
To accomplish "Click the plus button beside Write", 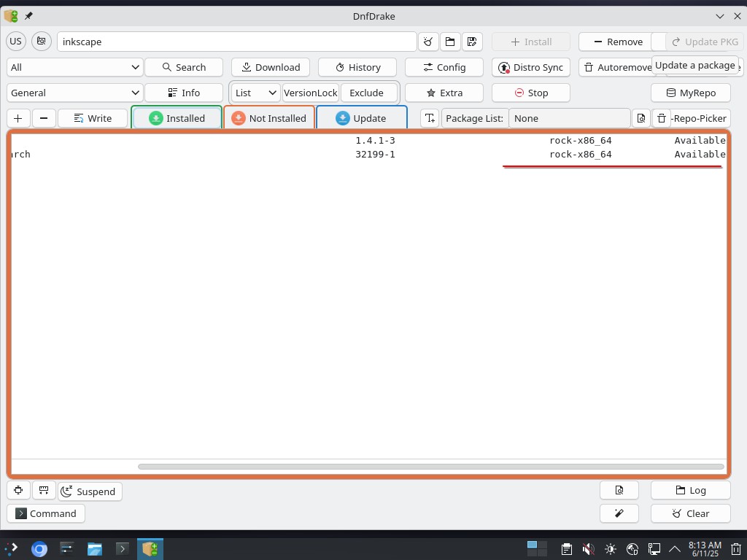I will 18,118.
